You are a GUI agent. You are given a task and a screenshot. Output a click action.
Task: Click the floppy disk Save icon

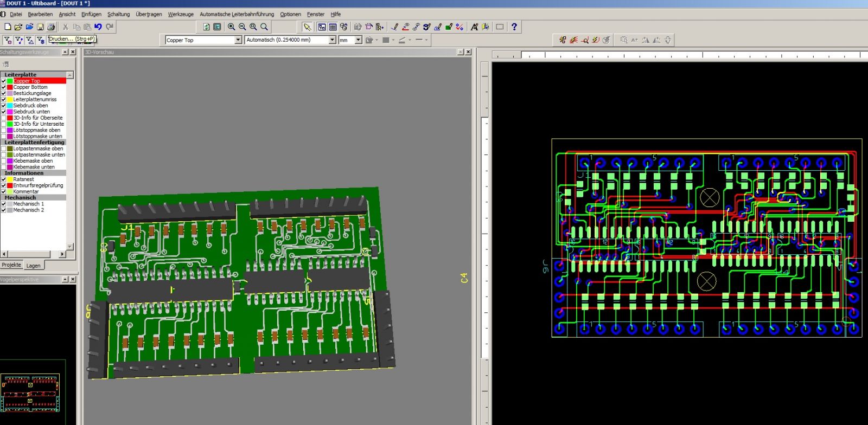[40, 27]
